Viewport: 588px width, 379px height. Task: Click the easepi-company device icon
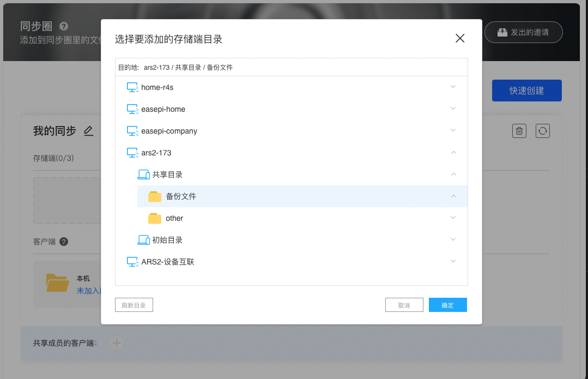(x=132, y=131)
